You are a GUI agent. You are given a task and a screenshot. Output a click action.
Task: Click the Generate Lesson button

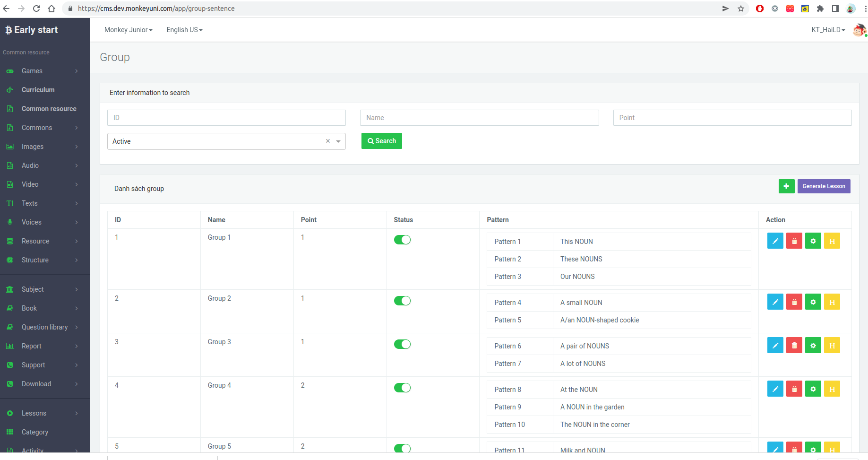(x=824, y=186)
